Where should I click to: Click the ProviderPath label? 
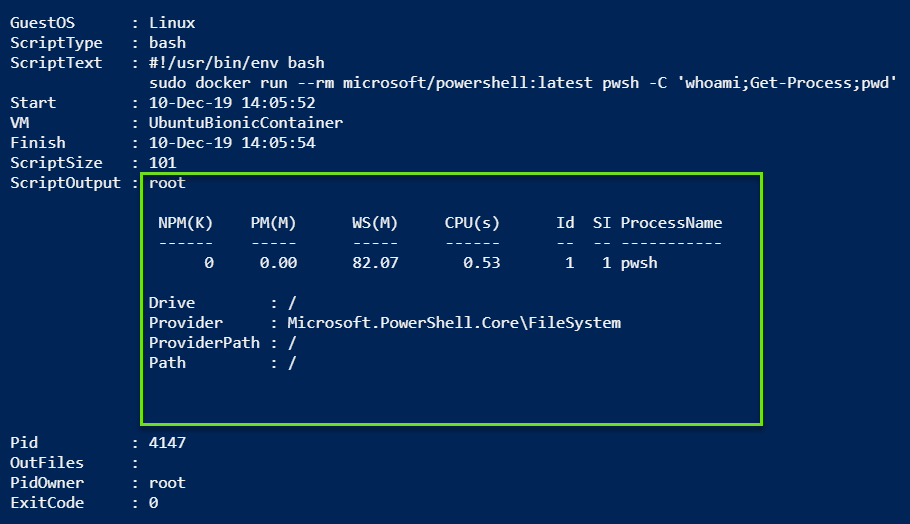point(204,343)
